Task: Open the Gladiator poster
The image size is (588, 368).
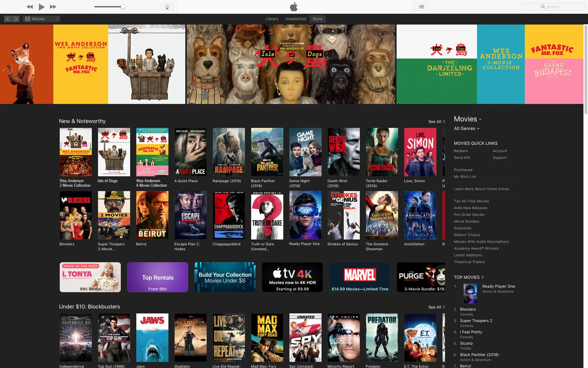Action: tap(190, 338)
